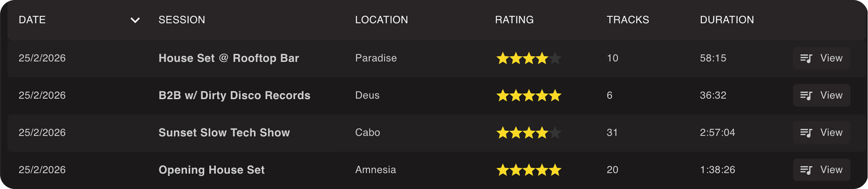The image size is (868, 189).
Task: Sort by SESSION column header
Action: [182, 20]
